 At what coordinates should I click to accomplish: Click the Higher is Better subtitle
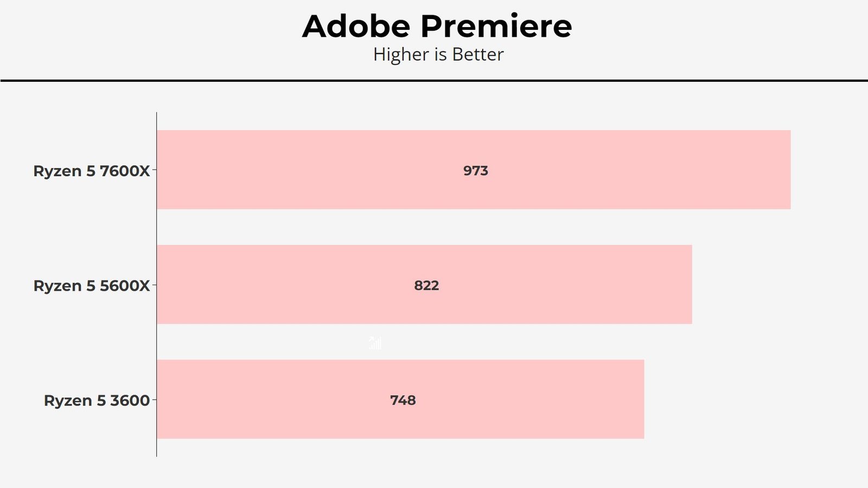point(438,54)
